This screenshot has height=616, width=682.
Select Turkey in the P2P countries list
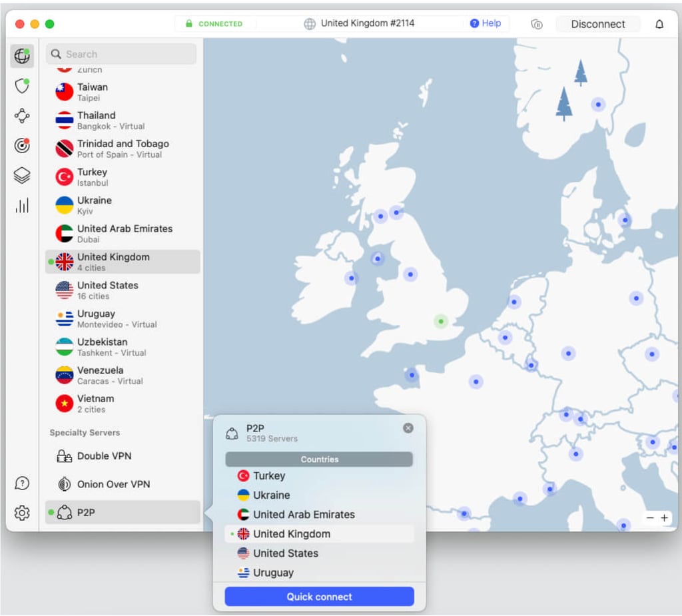(x=319, y=475)
